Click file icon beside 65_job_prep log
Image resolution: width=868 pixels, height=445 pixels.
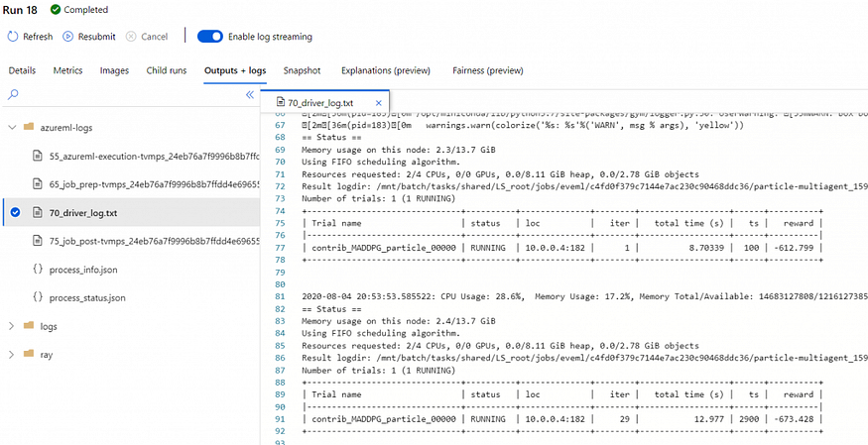pyautogui.click(x=38, y=184)
